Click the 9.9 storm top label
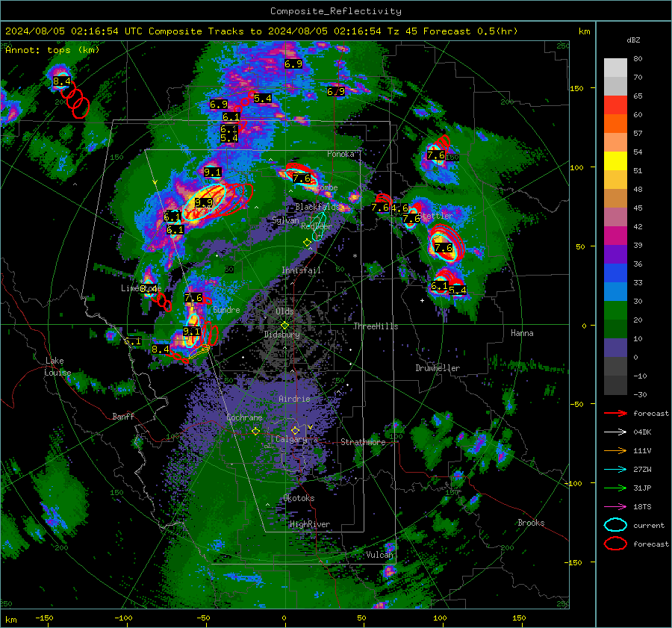672x628 pixels. click(204, 203)
